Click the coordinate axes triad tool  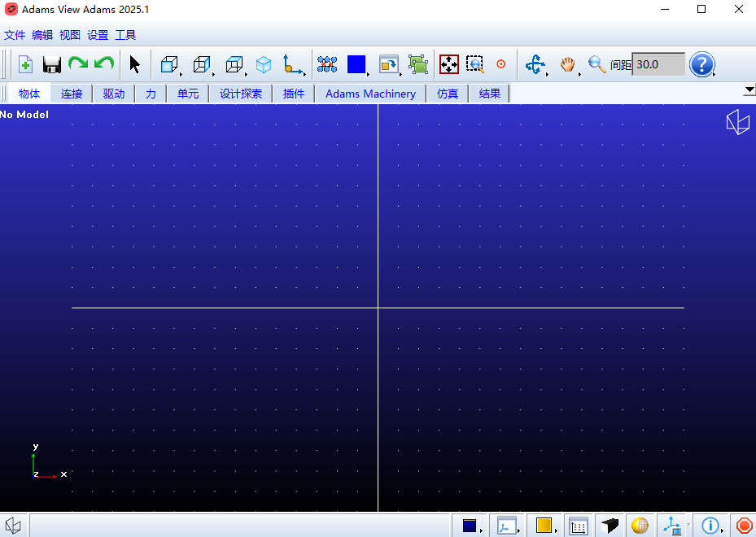pyautogui.click(x=293, y=64)
